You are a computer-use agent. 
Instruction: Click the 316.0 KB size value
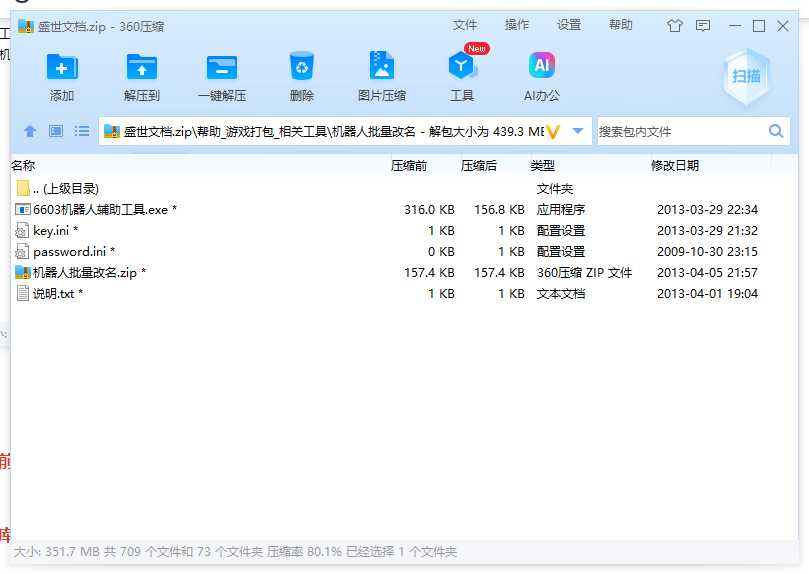point(429,209)
